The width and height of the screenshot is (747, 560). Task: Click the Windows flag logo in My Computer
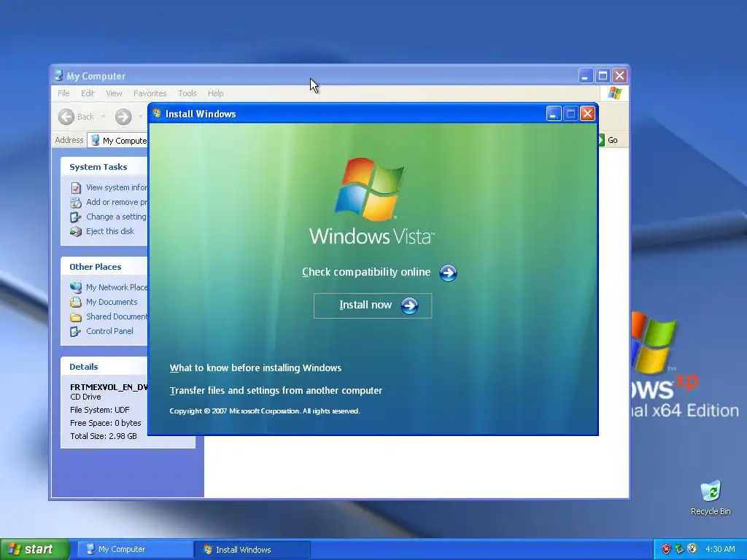click(x=614, y=93)
